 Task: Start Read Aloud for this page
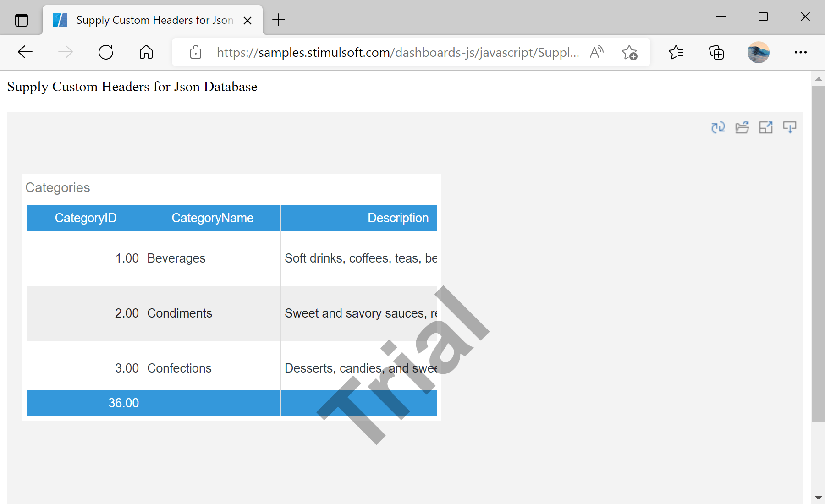(596, 52)
